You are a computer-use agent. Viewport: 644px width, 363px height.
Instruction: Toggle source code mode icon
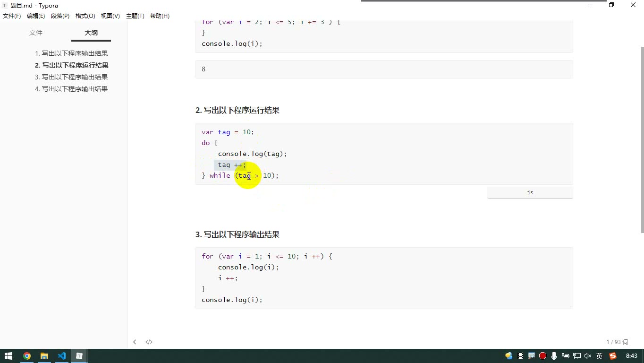[x=149, y=342]
